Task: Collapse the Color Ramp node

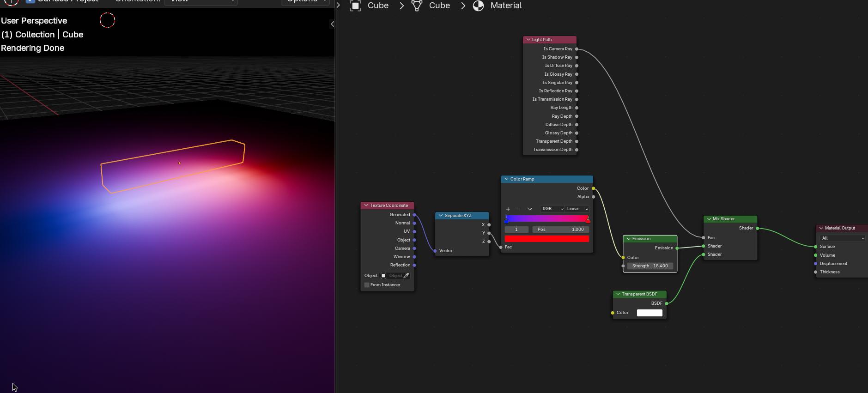Action: click(x=507, y=179)
